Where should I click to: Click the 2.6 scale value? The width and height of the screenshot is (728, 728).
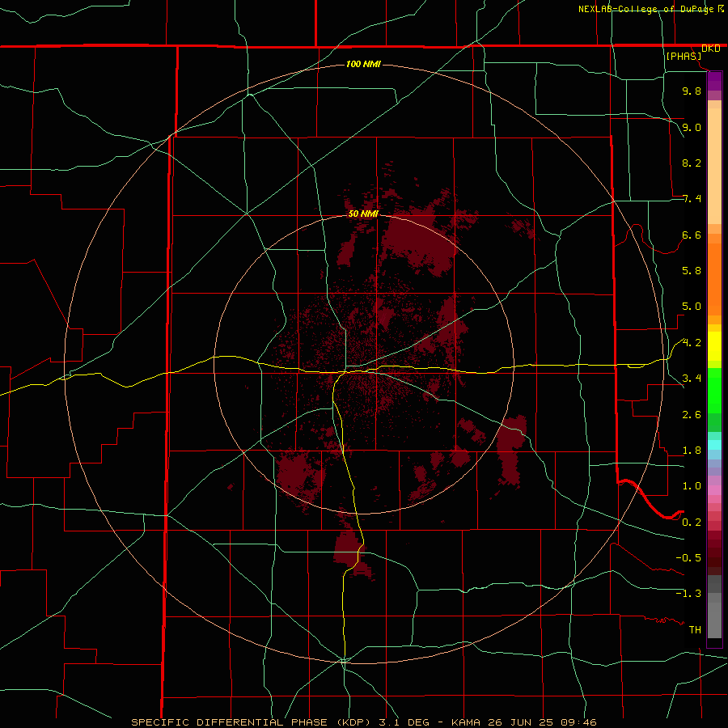692,415
